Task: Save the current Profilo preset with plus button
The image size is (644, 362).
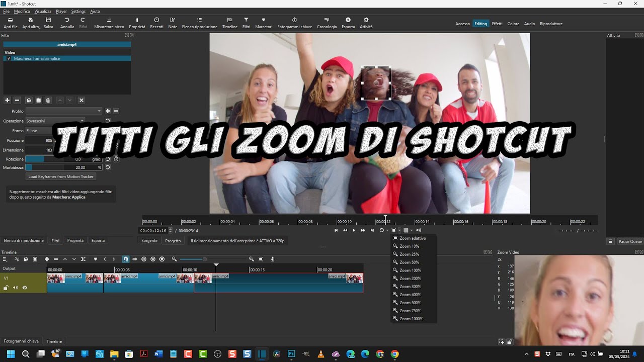Action: coord(108,111)
